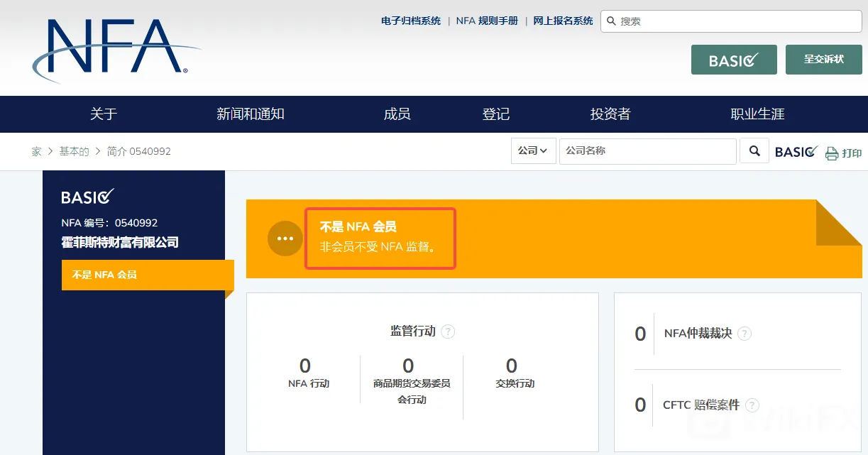This screenshot has height=455, width=868.
Task: Open the 登记 menu
Action: (496, 114)
